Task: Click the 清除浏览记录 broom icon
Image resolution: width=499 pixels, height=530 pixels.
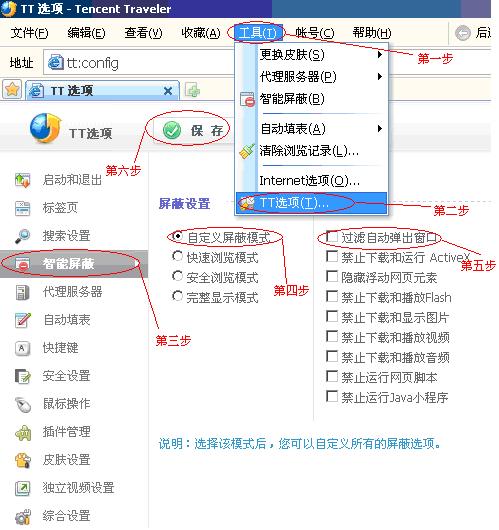Action: coord(247,151)
